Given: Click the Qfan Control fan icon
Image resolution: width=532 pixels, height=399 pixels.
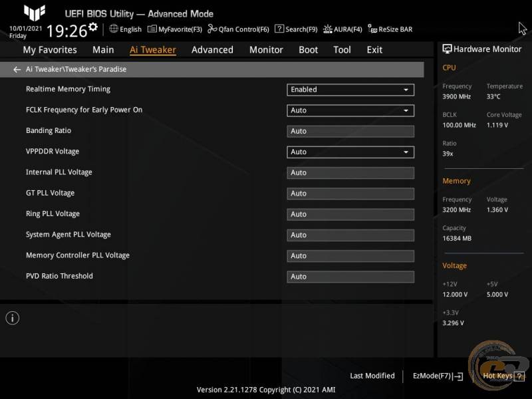Looking at the screenshot, I should point(212,29).
